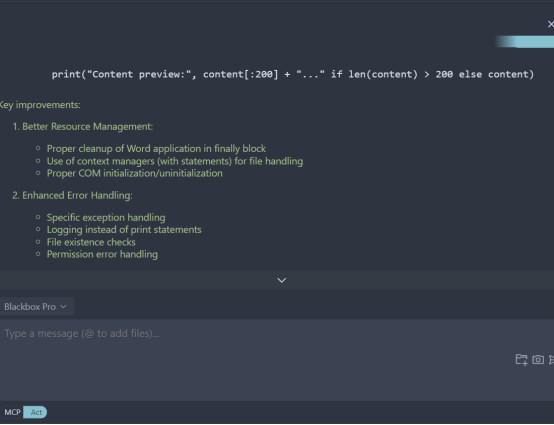Click the Key improvements heading

[x=40, y=105]
